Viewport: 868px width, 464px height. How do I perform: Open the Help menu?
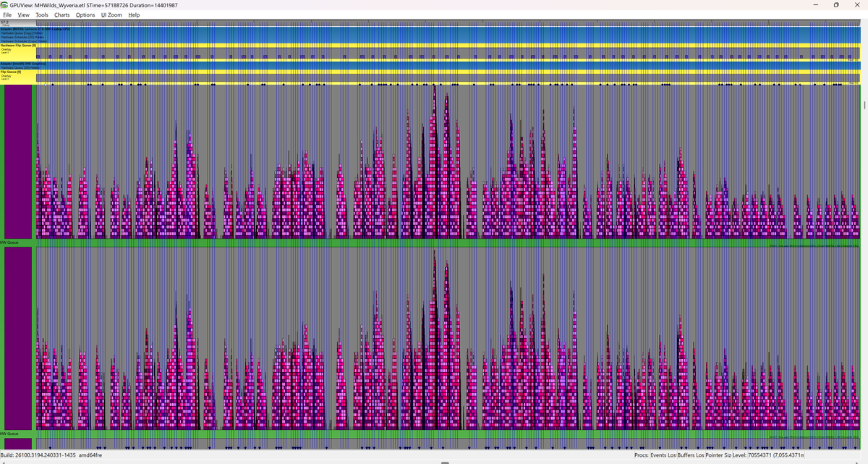tap(134, 14)
